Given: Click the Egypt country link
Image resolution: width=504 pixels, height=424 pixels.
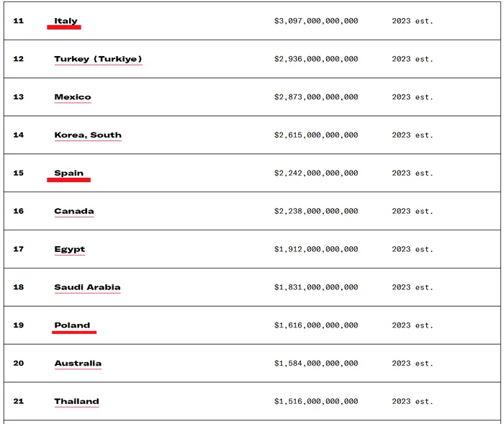Looking at the screenshot, I should coord(69,250).
